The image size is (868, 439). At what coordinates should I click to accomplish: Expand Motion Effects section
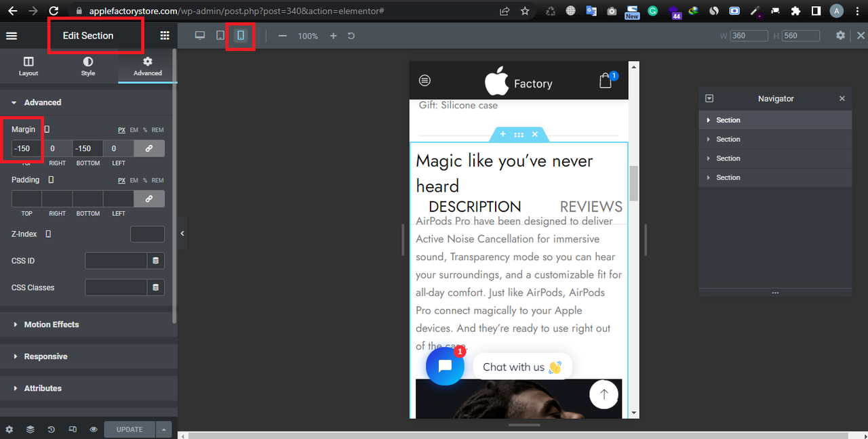point(88,325)
